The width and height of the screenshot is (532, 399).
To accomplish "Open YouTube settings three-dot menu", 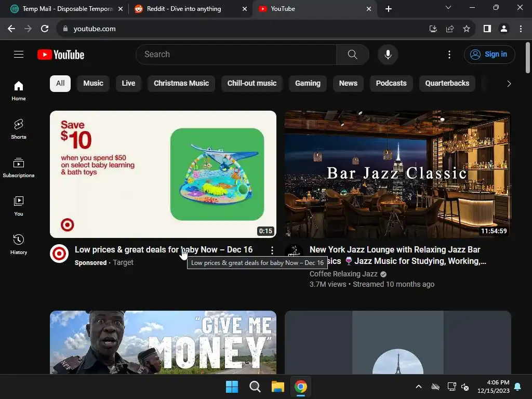I will tap(449, 54).
